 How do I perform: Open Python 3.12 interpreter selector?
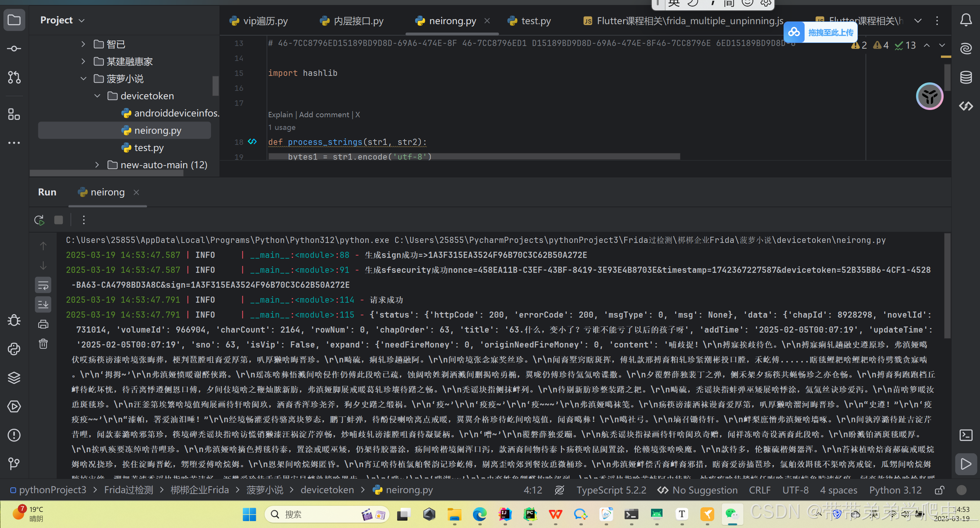[x=895, y=490]
